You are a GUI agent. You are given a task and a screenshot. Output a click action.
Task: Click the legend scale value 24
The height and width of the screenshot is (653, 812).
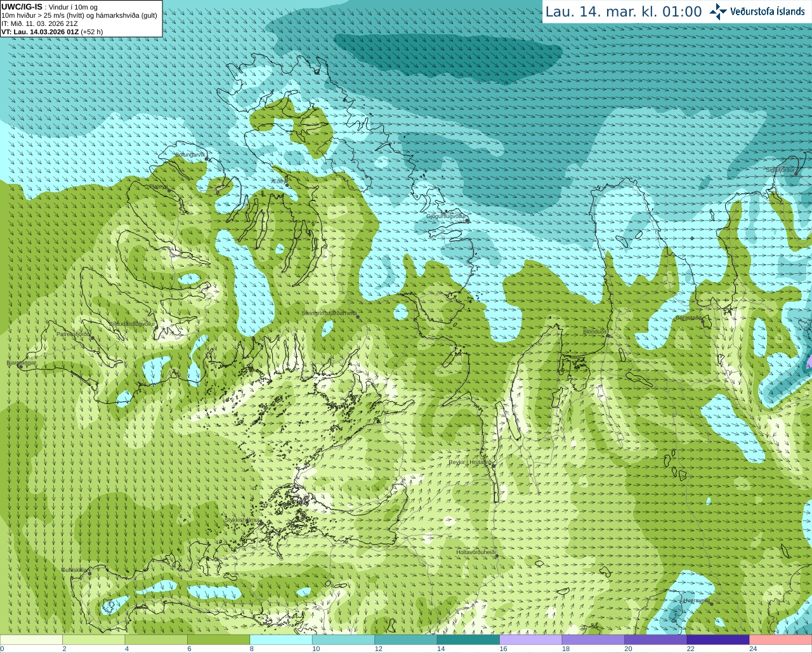pos(753,649)
